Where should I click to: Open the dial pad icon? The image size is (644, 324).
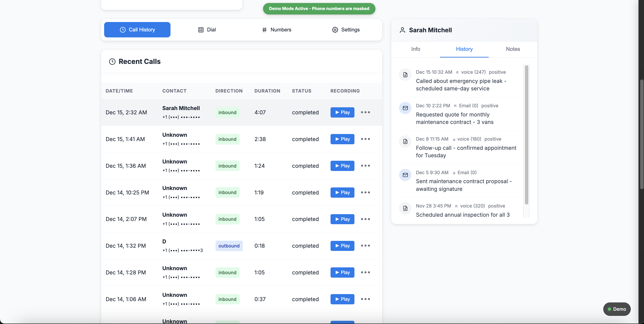(201, 29)
